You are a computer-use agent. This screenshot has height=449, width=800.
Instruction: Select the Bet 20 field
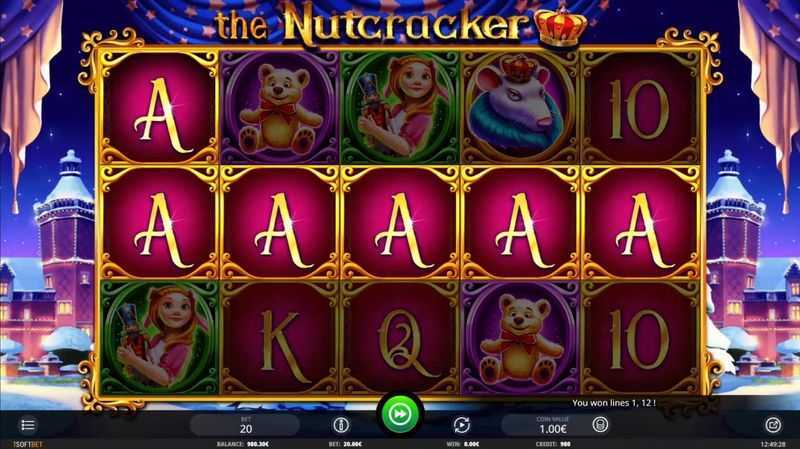pos(245,425)
